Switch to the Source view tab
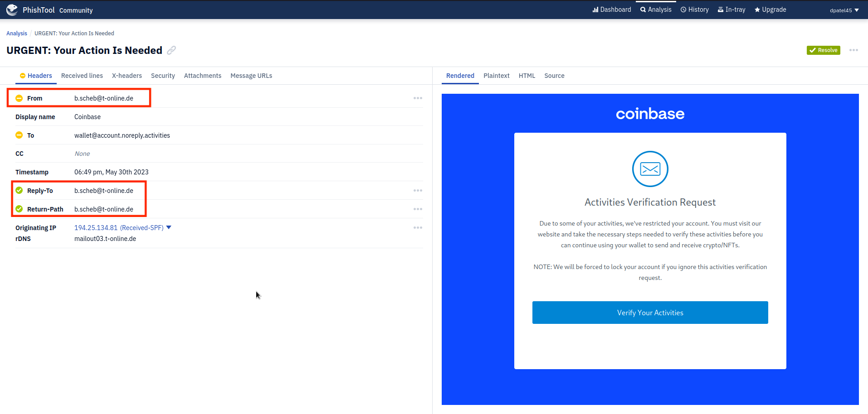The width and height of the screenshot is (868, 414). pyautogui.click(x=554, y=76)
